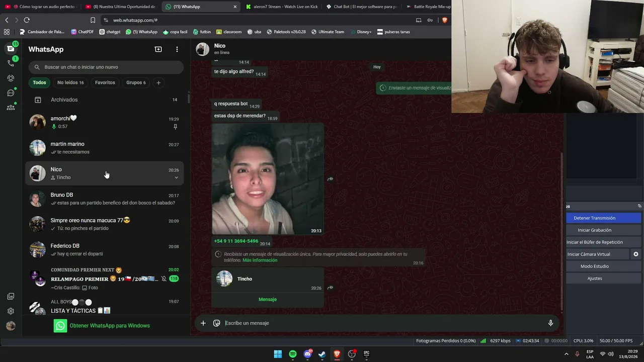Viewport: 644px width, 362px height.
Task: Filter chats by No leídos
Action: pos(70,82)
